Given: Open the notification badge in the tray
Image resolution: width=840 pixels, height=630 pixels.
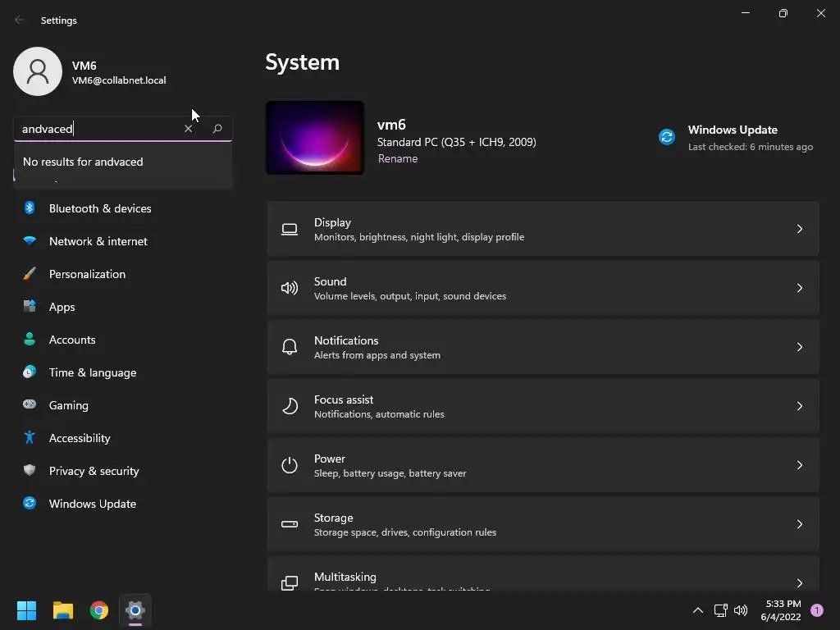Looking at the screenshot, I should click(817, 610).
